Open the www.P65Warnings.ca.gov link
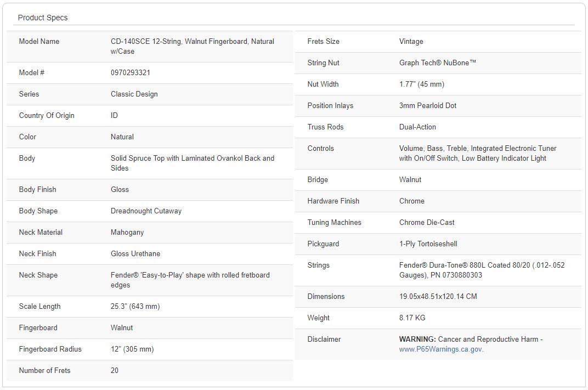 [x=441, y=349]
